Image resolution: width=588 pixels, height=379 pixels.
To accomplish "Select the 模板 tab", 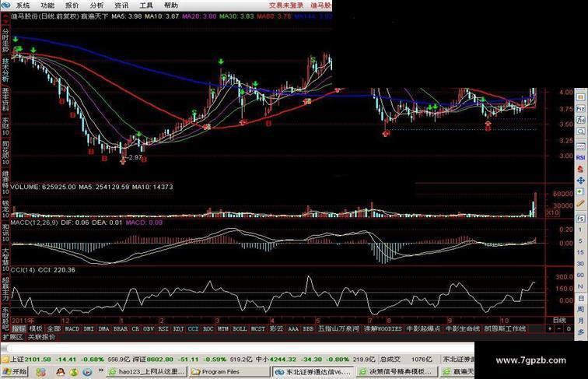I will point(36,328).
